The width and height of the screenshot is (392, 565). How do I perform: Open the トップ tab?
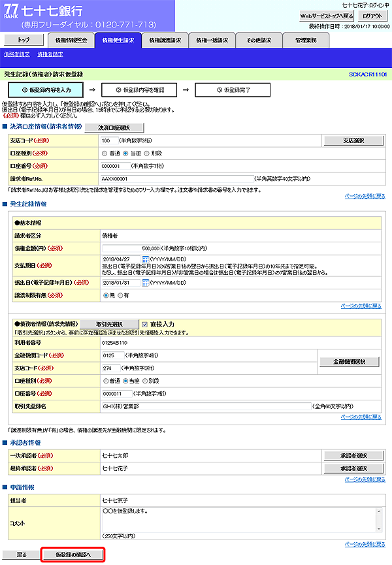click(x=24, y=40)
